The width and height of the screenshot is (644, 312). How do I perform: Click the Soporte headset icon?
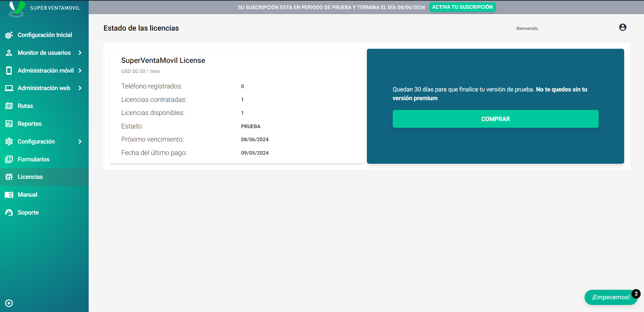[x=9, y=212]
